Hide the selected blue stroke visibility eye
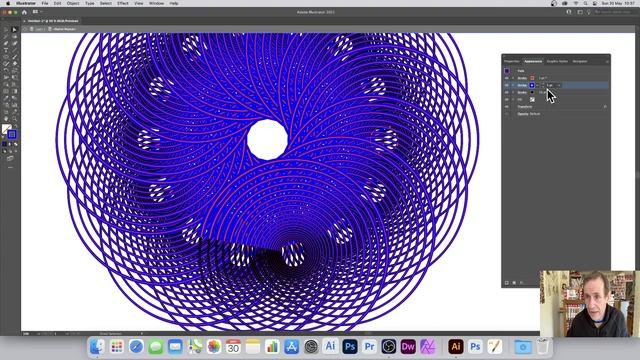This screenshot has width=640, height=360. 507,85
